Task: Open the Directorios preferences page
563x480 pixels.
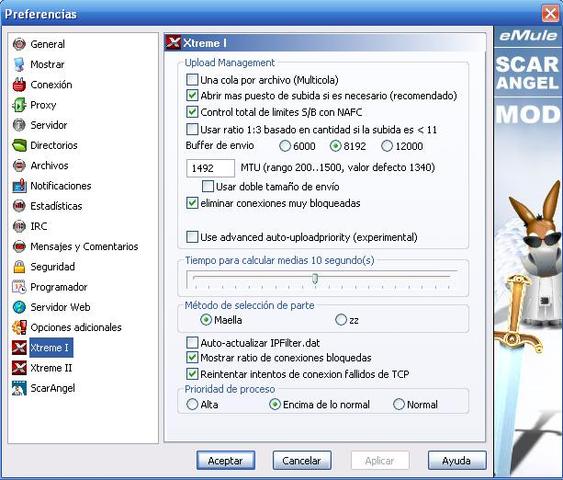Action: [x=54, y=145]
